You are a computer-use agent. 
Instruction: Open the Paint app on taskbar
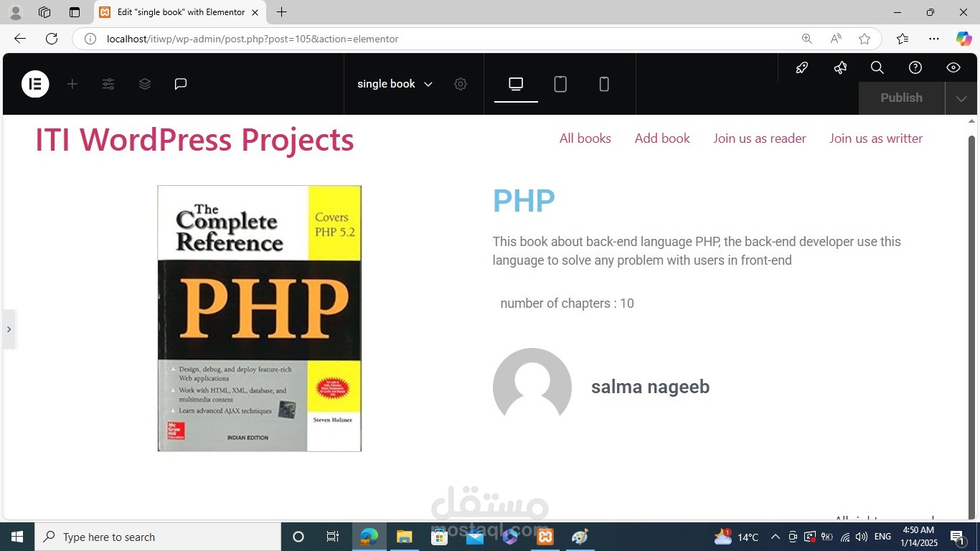click(580, 537)
